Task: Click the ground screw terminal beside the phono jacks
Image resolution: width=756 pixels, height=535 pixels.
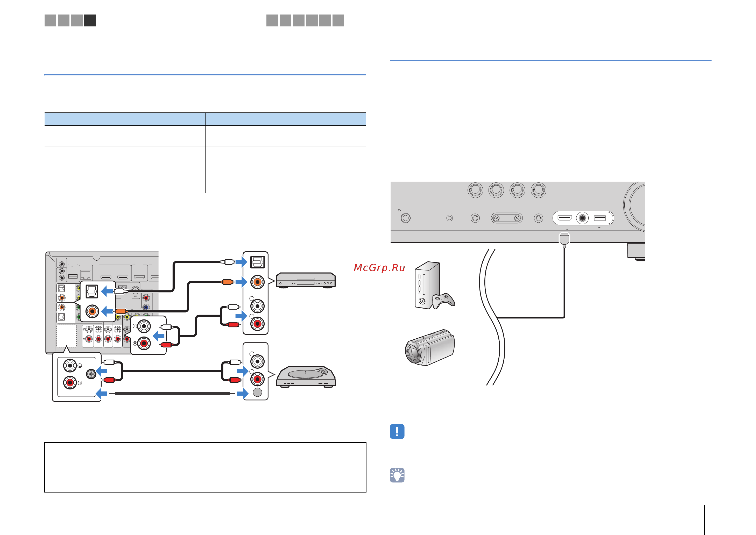Action: point(91,374)
